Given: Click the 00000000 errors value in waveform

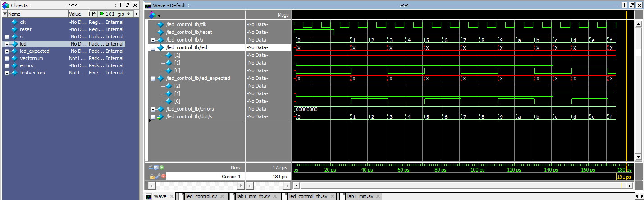Looking at the screenshot, I should [x=306, y=109].
